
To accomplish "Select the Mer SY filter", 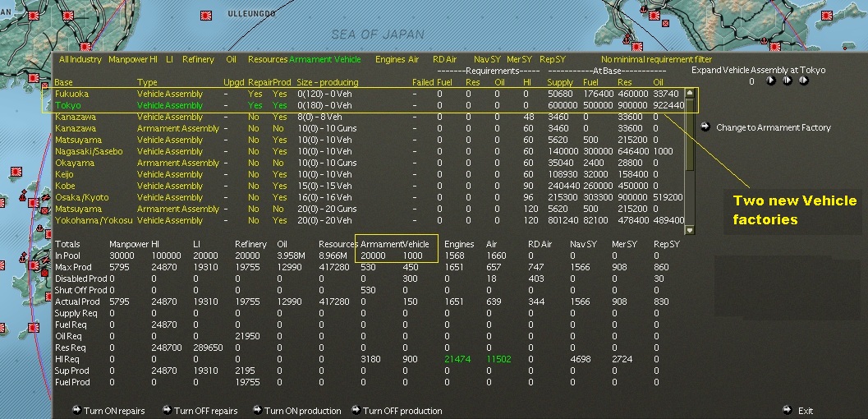I will pyautogui.click(x=519, y=59).
